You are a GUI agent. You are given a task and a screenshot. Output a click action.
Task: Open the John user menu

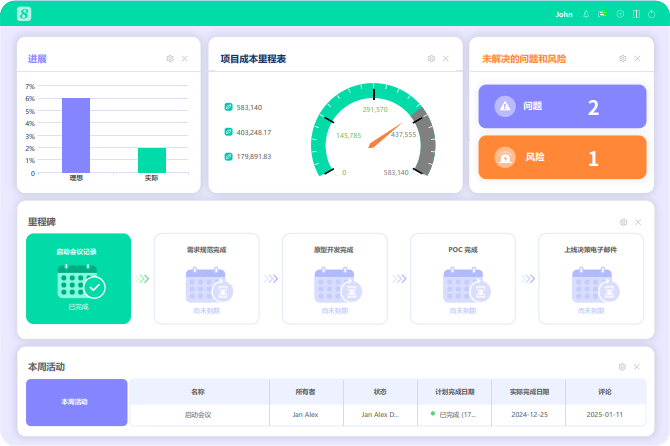(564, 14)
